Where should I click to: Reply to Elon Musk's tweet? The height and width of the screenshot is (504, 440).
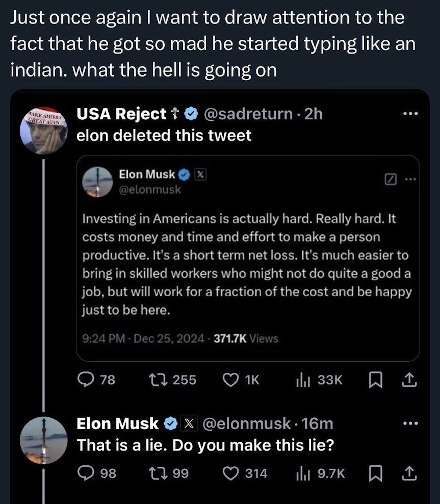tap(86, 473)
